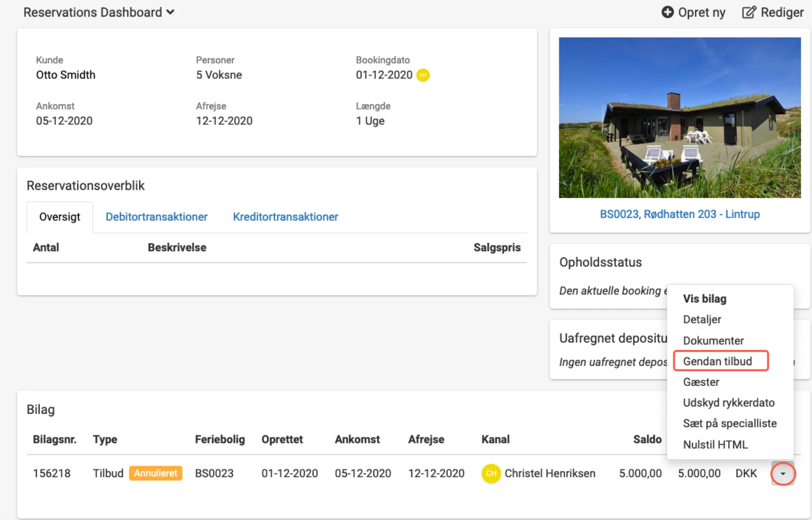Choose Sæt på specialliste option
812x520 pixels.
pos(729,423)
